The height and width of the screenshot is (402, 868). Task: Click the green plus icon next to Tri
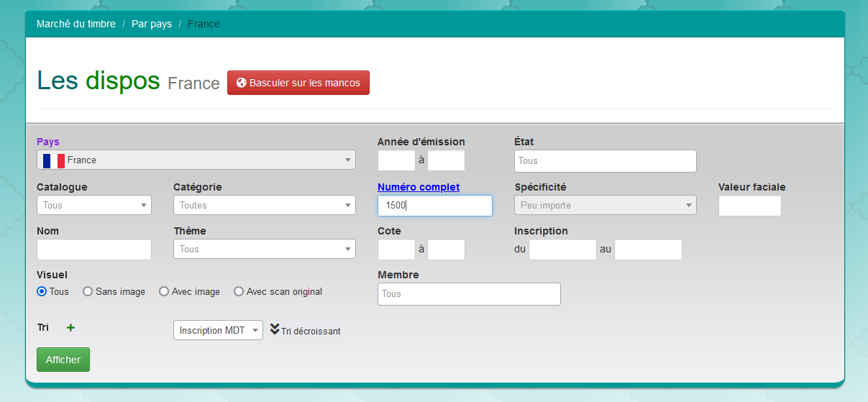[x=70, y=328]
